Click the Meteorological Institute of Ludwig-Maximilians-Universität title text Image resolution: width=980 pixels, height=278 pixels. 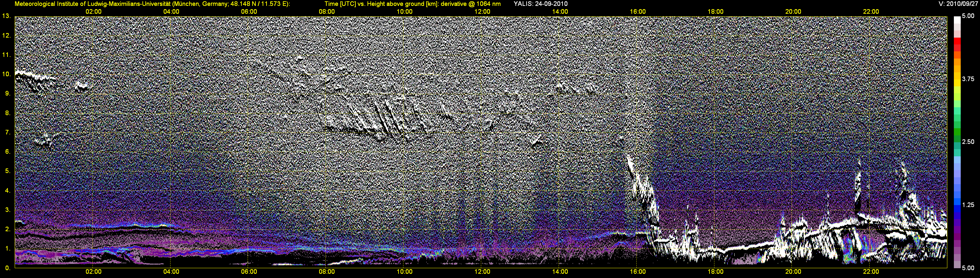point(152,4)
